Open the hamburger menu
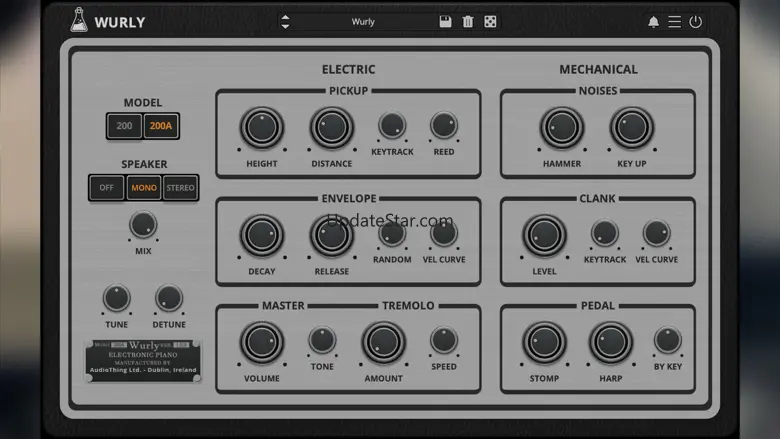 coord(675,22)
